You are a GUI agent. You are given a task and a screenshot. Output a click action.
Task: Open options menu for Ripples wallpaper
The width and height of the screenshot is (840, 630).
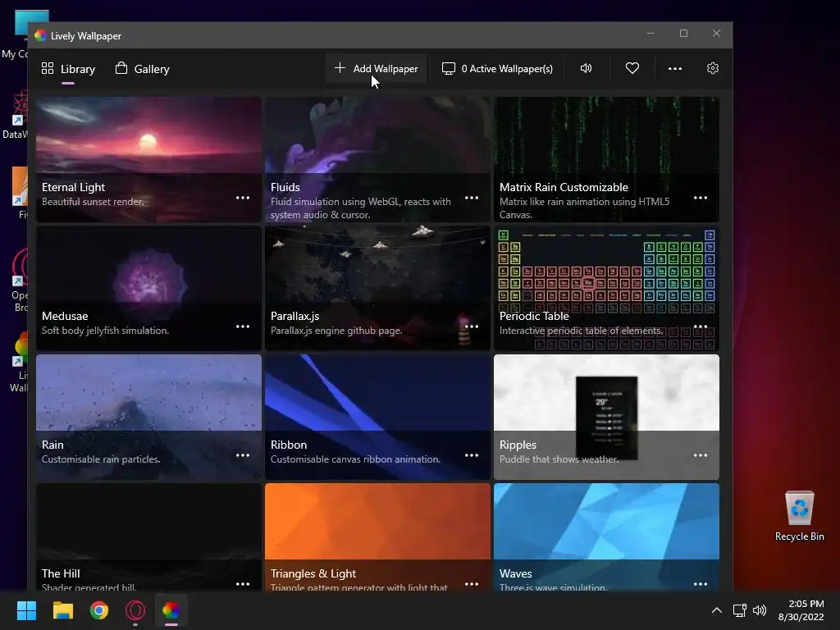click(x=701, y=455)
